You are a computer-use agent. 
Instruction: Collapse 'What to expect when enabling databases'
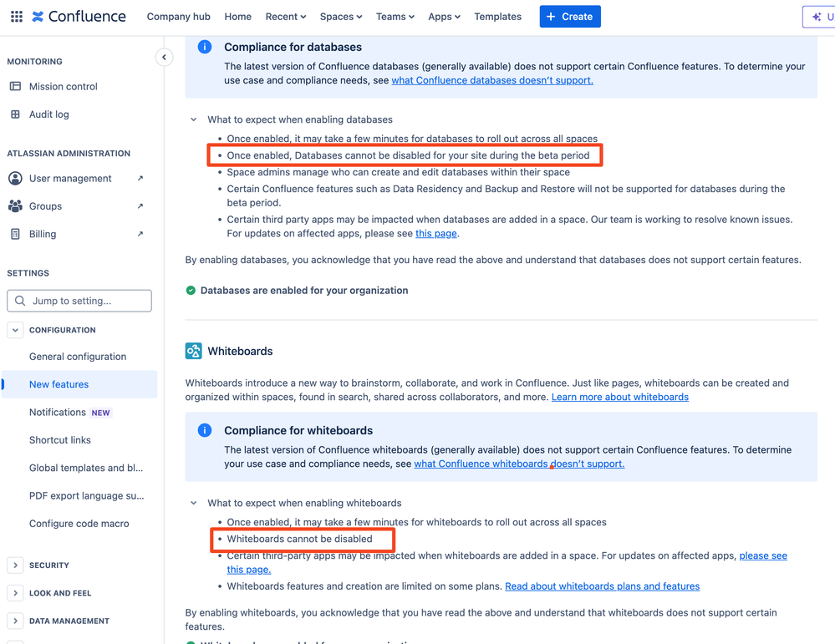click(x=194, y=119)
